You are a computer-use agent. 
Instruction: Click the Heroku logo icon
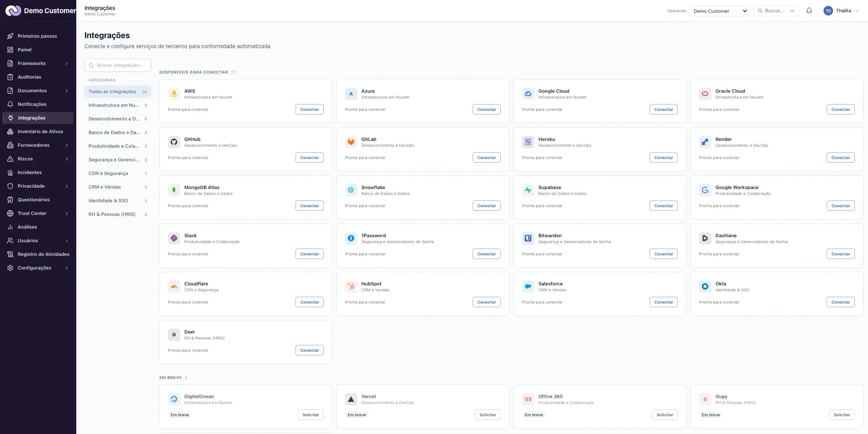pyautogui.click(x=528, y=142)
